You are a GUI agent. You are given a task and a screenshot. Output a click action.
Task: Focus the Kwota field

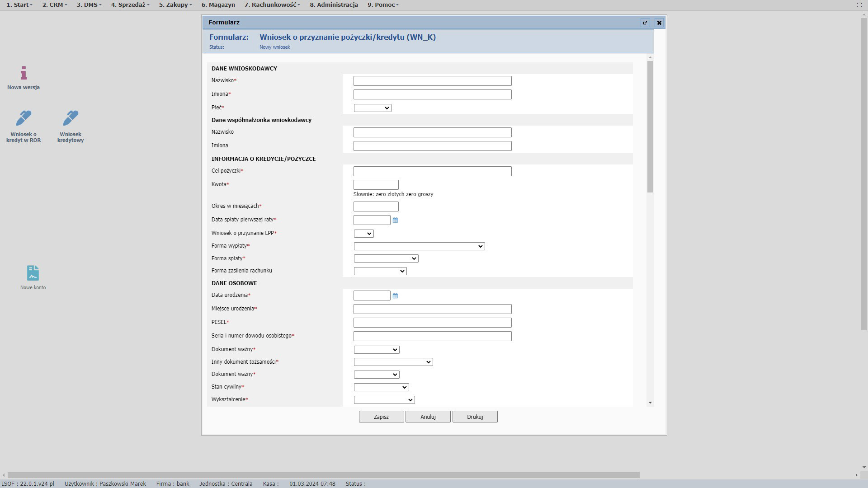point(376,185)
